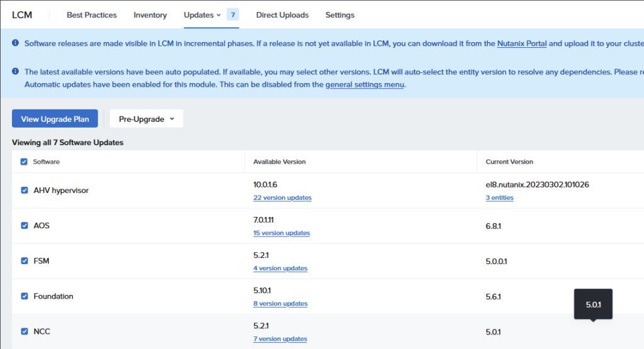Switch to the Best Practices tab
Screen dimensions: 644x349
[x=92, y=15]
